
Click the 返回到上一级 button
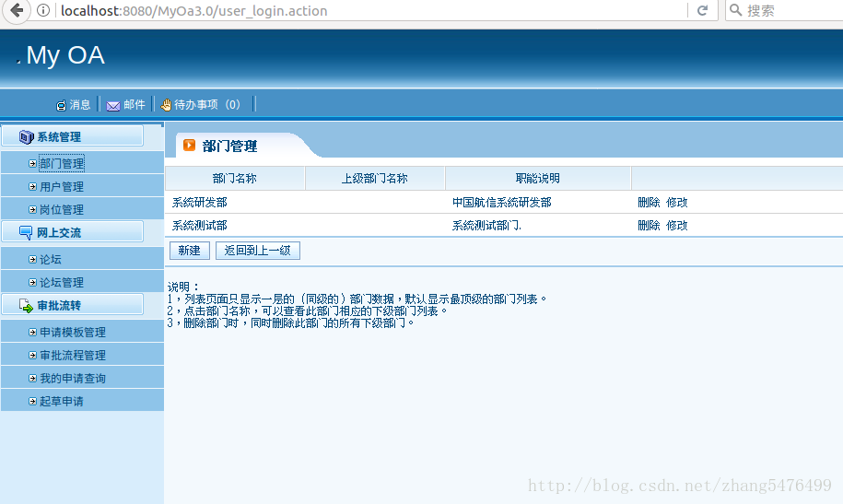[258, 251]
